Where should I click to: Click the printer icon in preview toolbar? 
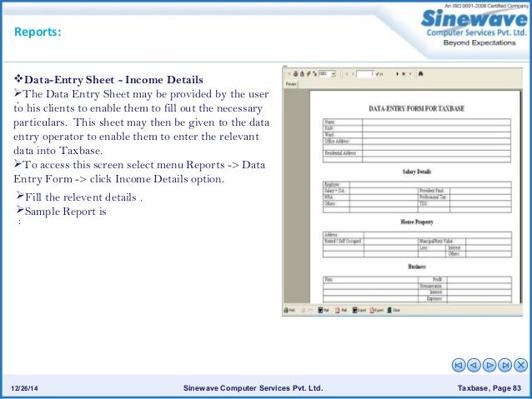pyautogui.click(x=295, y=73)
